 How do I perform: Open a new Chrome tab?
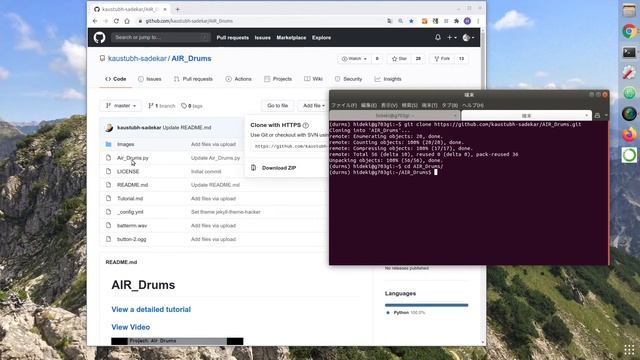[178, 9]
